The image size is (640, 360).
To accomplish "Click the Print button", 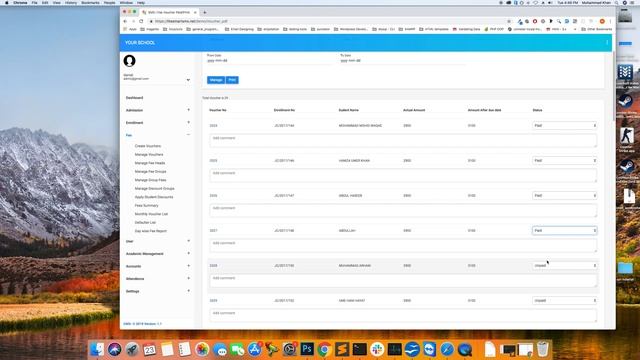I will [232, 80].
